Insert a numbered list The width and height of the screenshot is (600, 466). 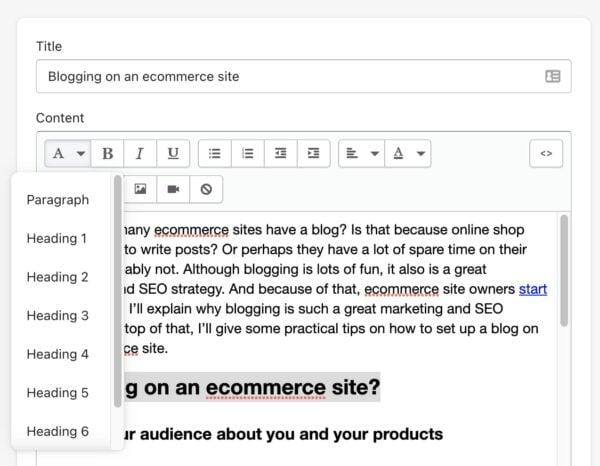pyautogui.click(x=247, y=153)
